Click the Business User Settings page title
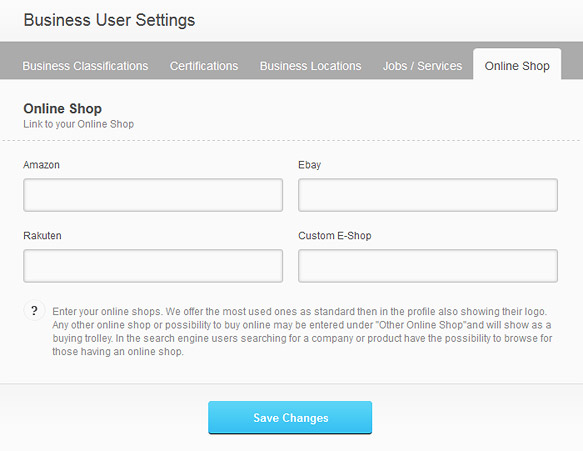This screenshot has width=583, height=451. (x=109, y=20)
